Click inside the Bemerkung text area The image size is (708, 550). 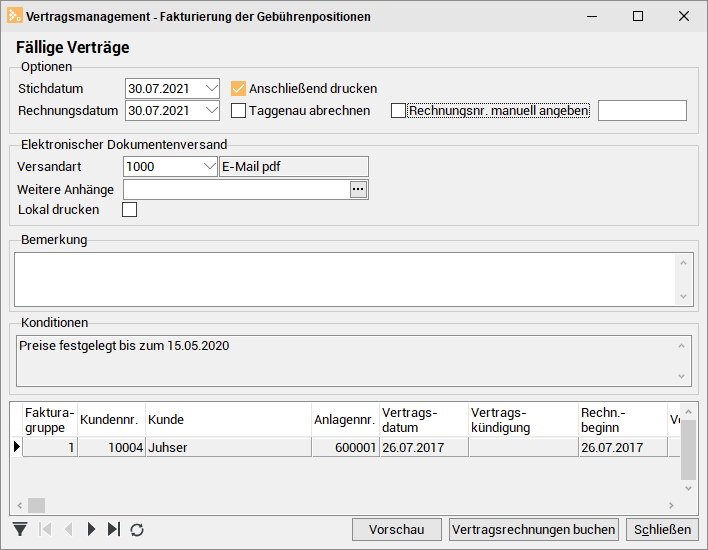pyautogui.click(x=345, y=280)
